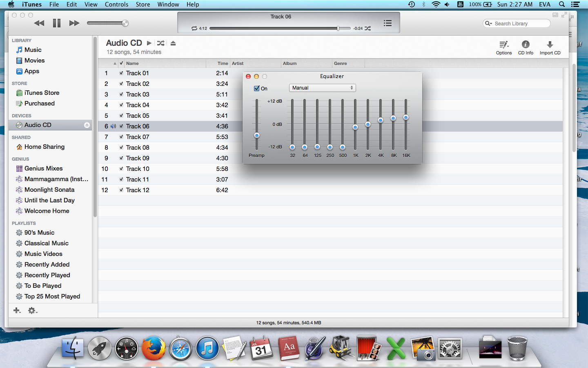
Task: Expand the Search Library magnifier options
Action: pyautogui.click(x=488, y=24)
